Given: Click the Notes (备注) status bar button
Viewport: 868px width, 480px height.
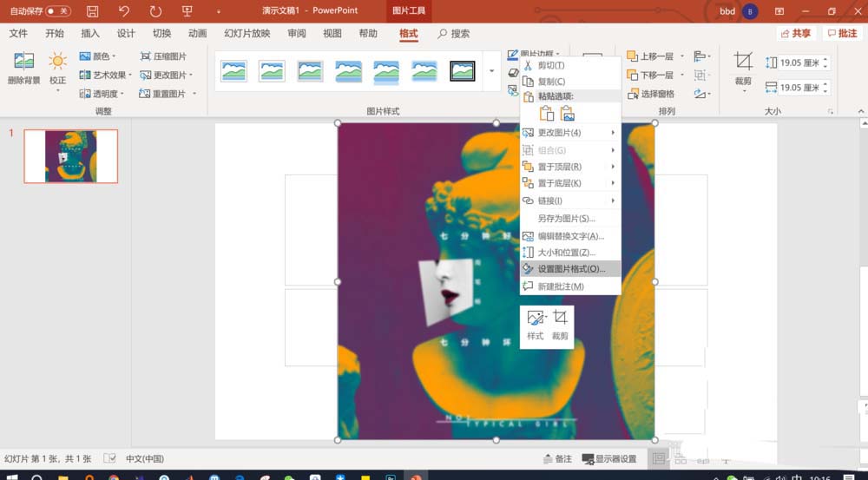Looking at the screenshot, I should pyautogui.click(x=557, y=458).
